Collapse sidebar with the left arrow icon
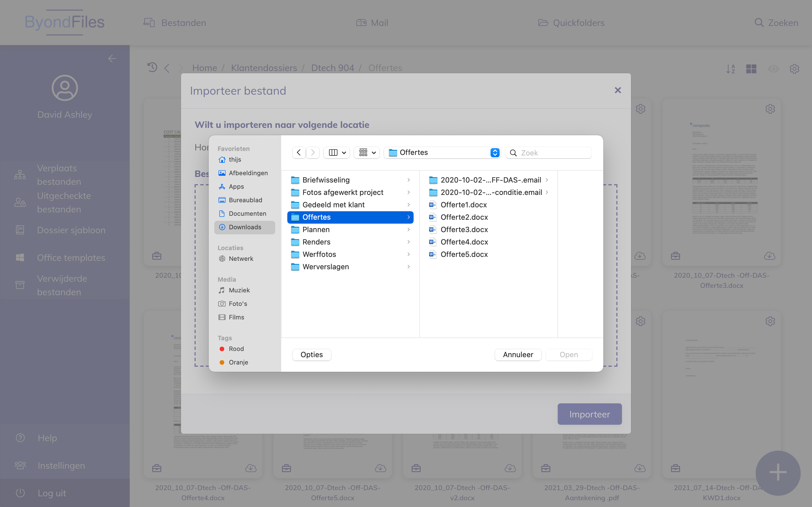Screen dimensions: 812x507 tap(112, 59)
